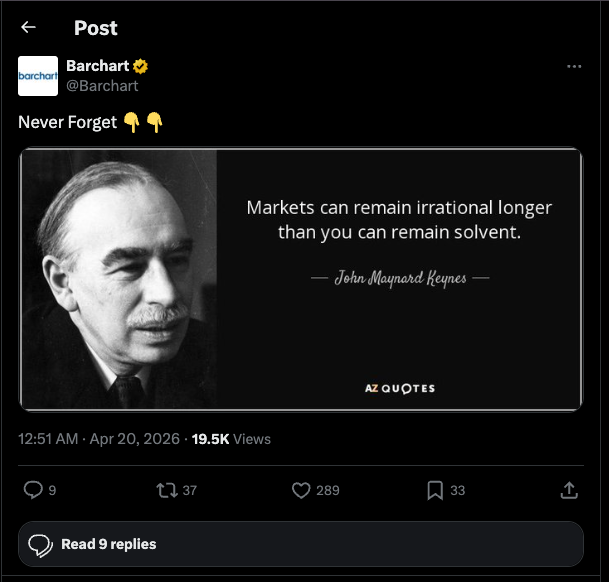Toggle the bookmark on this post
The height and width of the screenshot is (582, 609).
click(435, 490)
